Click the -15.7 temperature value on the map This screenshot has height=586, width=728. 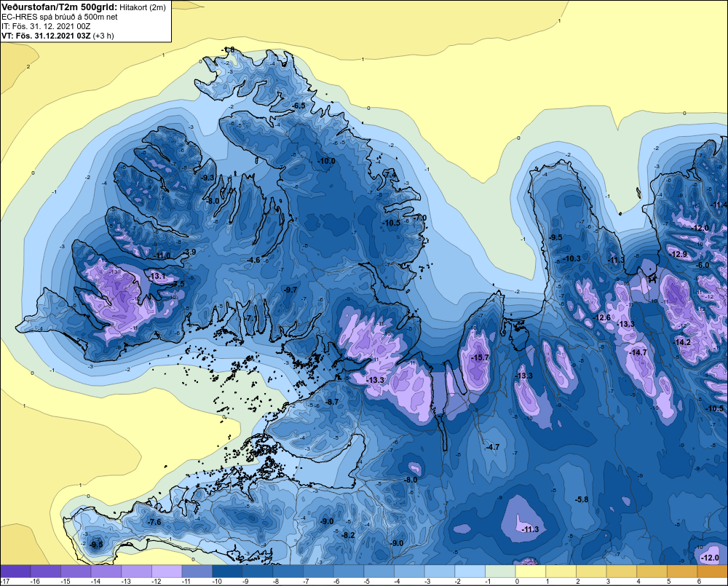[480, 357]
